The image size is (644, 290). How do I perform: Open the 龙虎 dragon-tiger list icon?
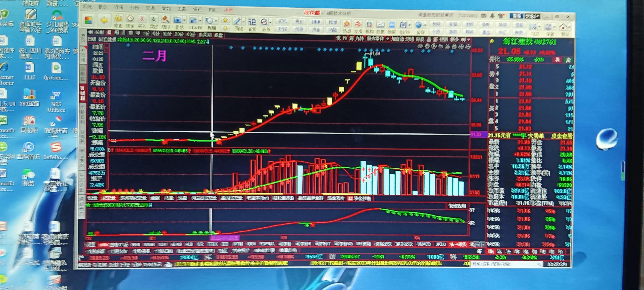click(x=358, y=24)
